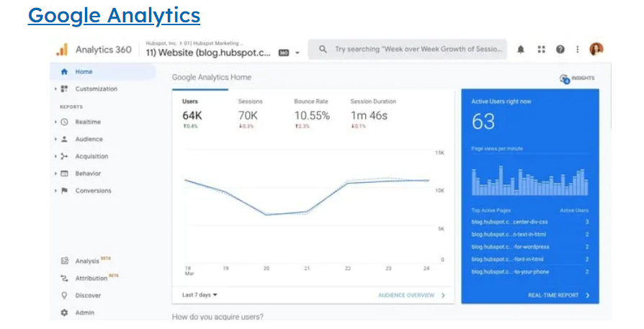Click the Audience person icon
This screenshot has width=644, height=329.
click(65, 140)
